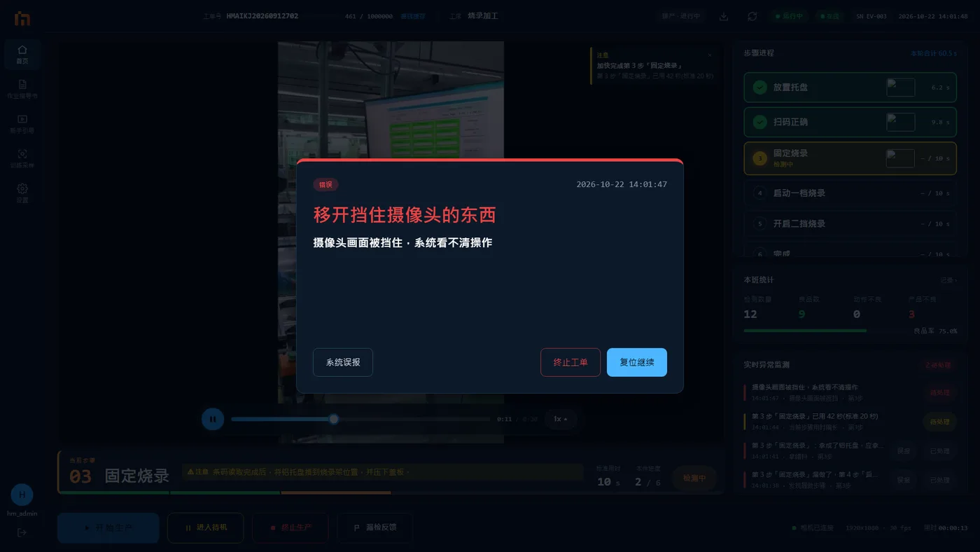Click the 系统误报 button in the dialog
Screen dimensions: 980x552
pos(343,362)
